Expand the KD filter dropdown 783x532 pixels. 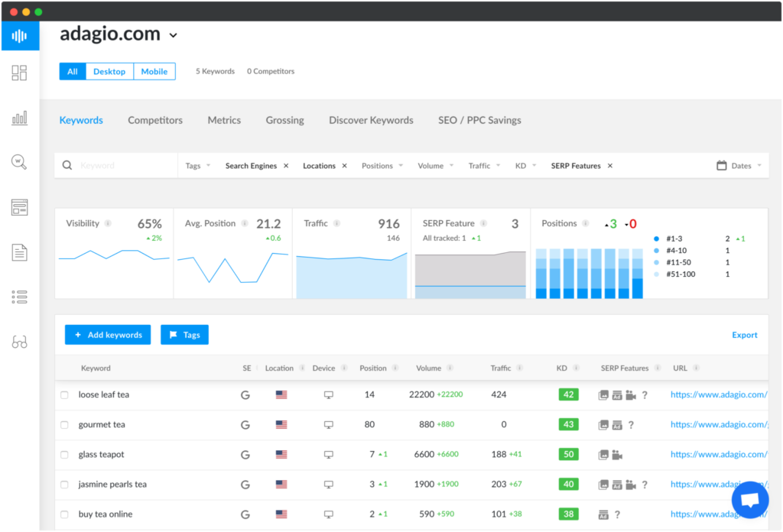pos(526,166)
